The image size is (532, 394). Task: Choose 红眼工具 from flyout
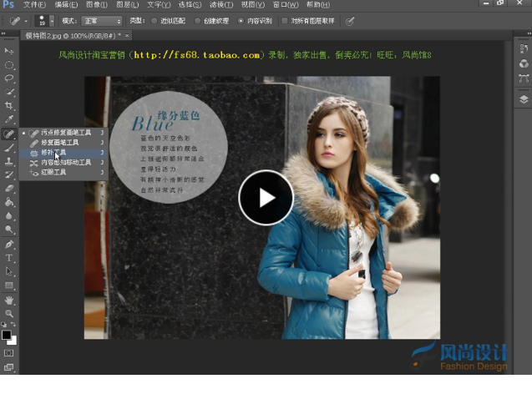click(63, 172)
